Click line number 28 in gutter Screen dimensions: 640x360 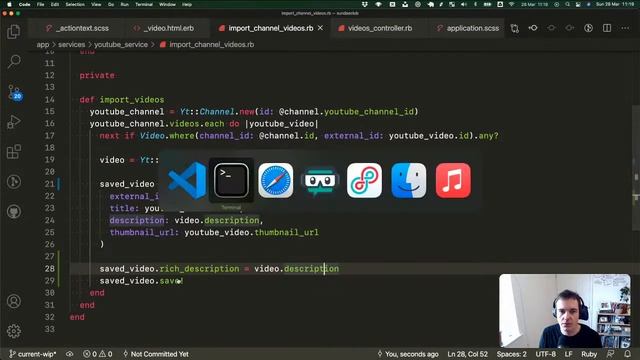tap(49, 269)
